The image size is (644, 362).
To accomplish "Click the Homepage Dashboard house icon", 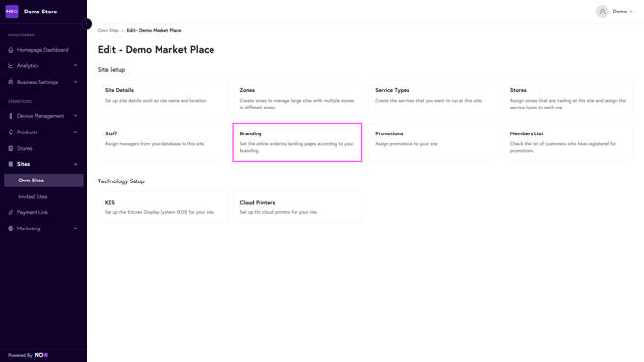I will pos(11,50).
